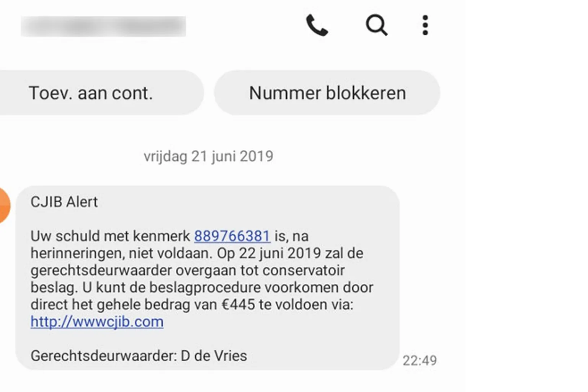Click the 'vrijdag 21 juni 2019' date label

point(208,156)
